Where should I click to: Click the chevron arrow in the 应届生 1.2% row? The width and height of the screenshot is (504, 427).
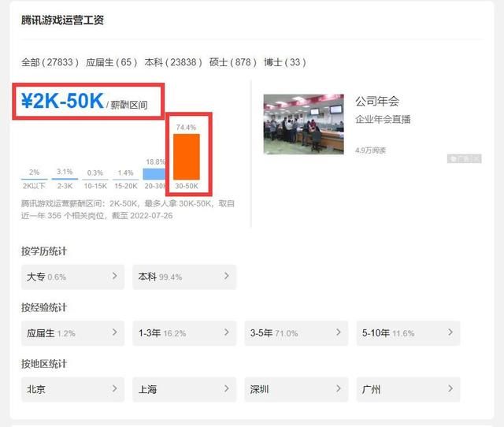pyautogui.click(x=114, y=332)
